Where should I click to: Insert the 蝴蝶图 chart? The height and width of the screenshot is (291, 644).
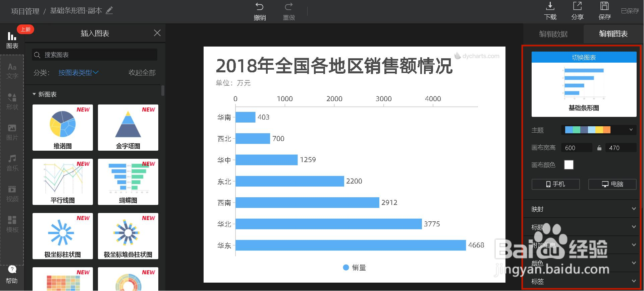click(x=128, y=182)
